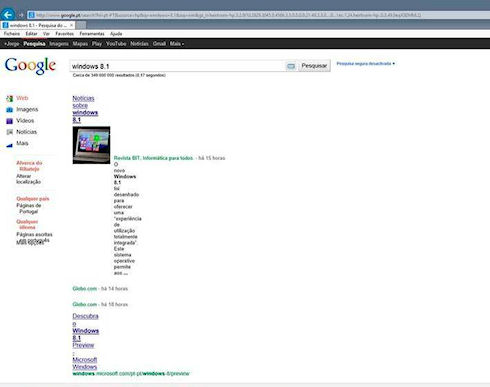
Task: Click the Notícias newspaper icon in sidebar
Action: click(x=10, y=132)
